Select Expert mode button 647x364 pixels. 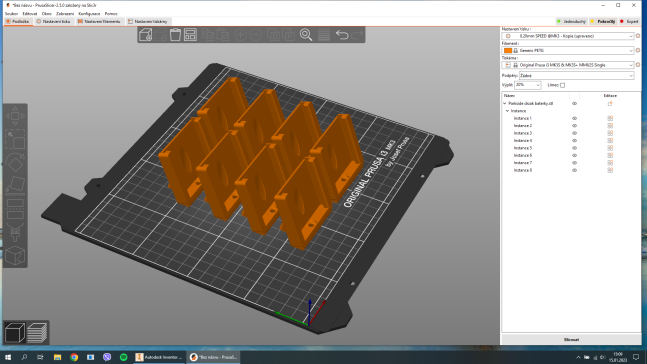point(629,21)
